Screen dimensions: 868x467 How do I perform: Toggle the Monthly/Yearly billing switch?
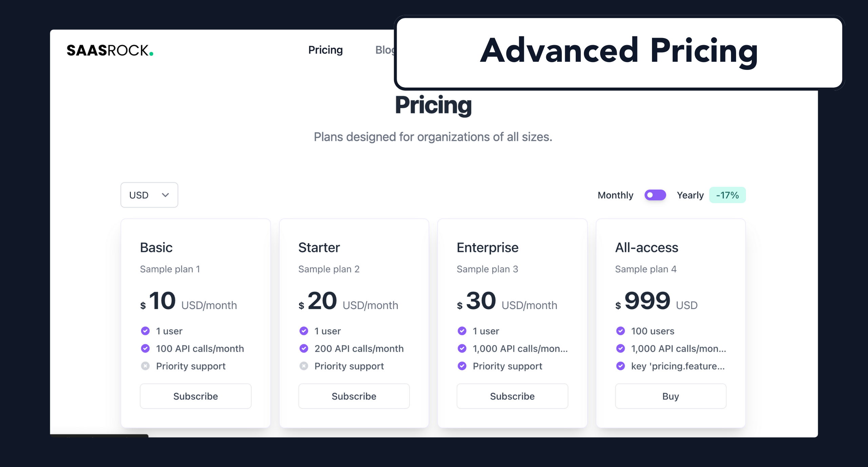point(655,195)
